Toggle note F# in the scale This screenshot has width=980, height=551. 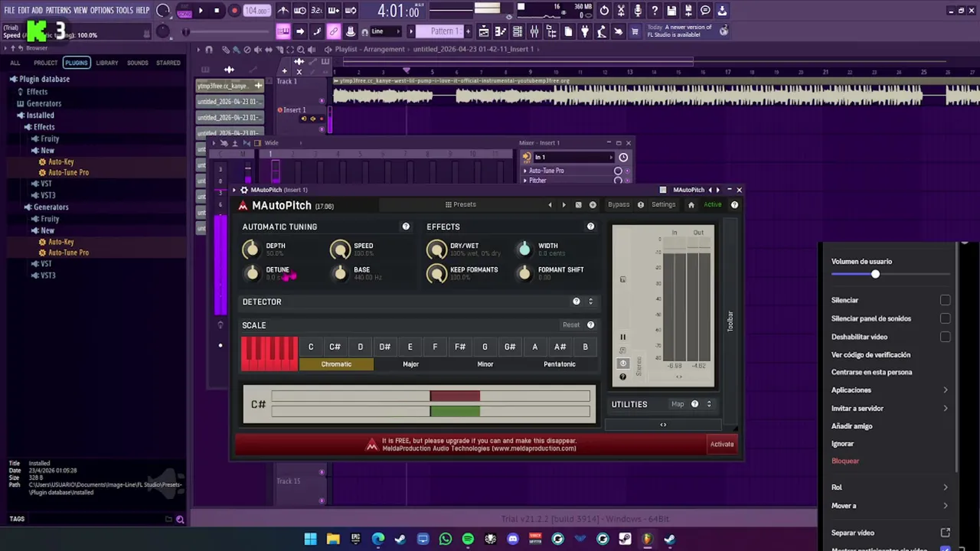(x=459, y=347)
